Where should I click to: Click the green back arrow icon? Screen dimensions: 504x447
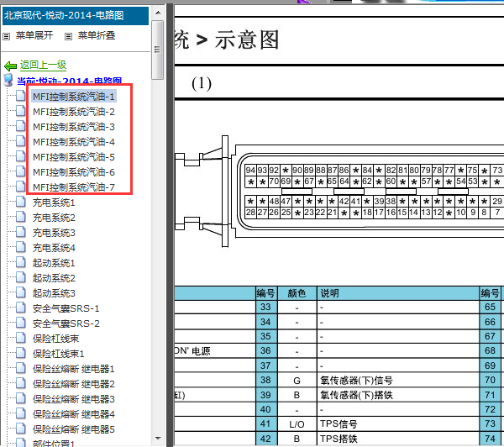click(10, 66)
